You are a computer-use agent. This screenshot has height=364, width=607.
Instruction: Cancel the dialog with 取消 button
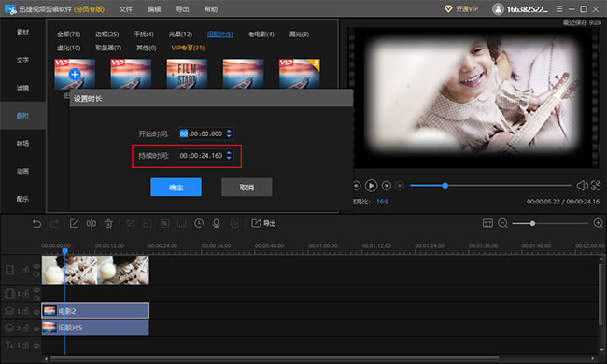tap(247, 188)
